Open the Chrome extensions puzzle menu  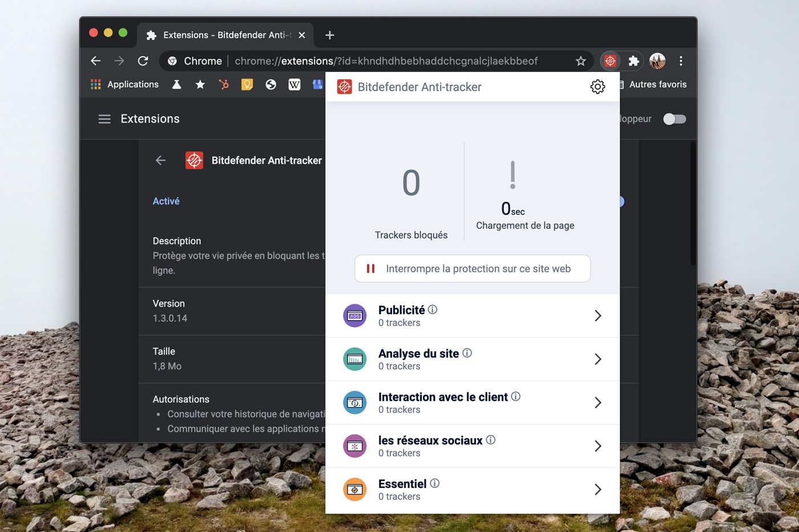click(x=633, y=61)
